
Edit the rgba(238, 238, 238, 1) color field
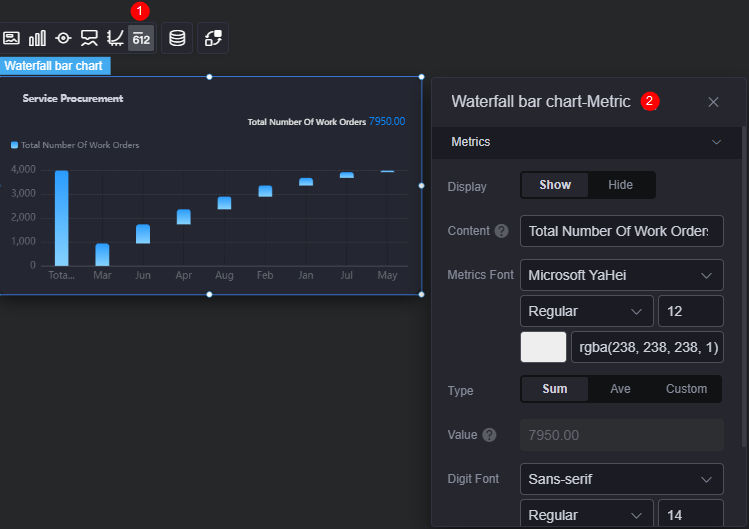point(647,347)
